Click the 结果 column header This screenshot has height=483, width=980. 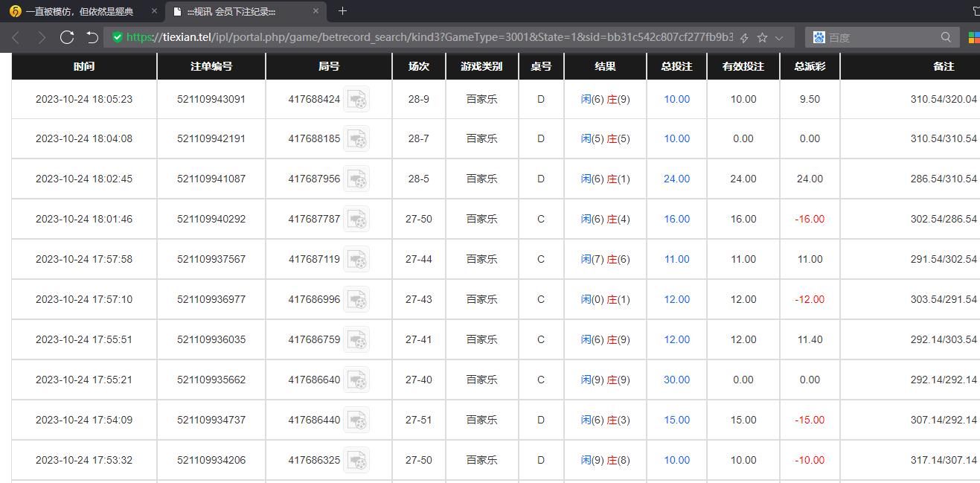(x=605, y=66)
